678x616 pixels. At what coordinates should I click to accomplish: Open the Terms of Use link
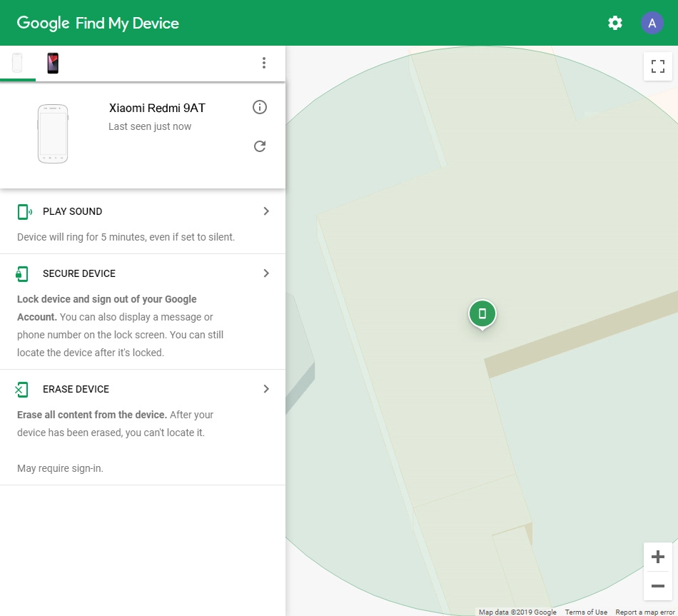[586, 612]
